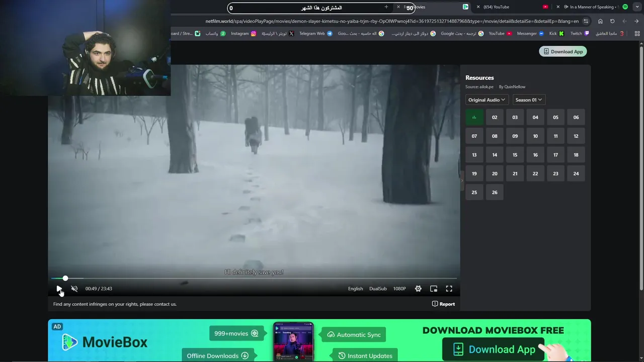
Task: Open site settings icon in address bar
Action: [x=586, y=21]
